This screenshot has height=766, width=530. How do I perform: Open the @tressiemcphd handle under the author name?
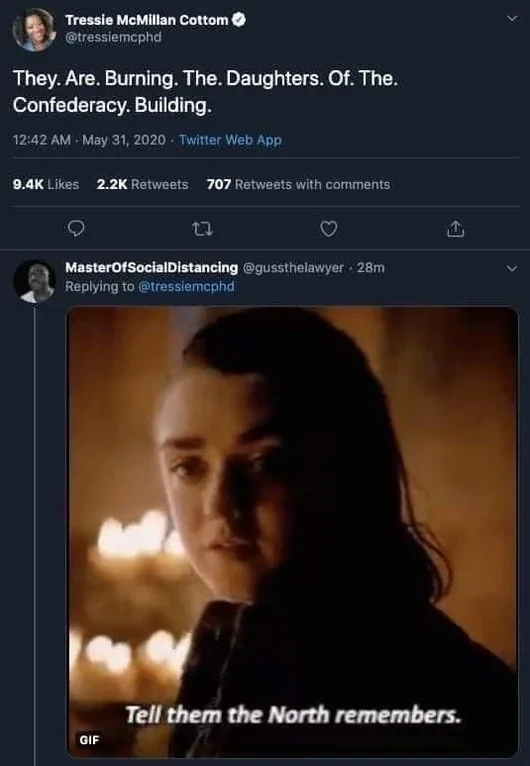click(x=113, y=37)
